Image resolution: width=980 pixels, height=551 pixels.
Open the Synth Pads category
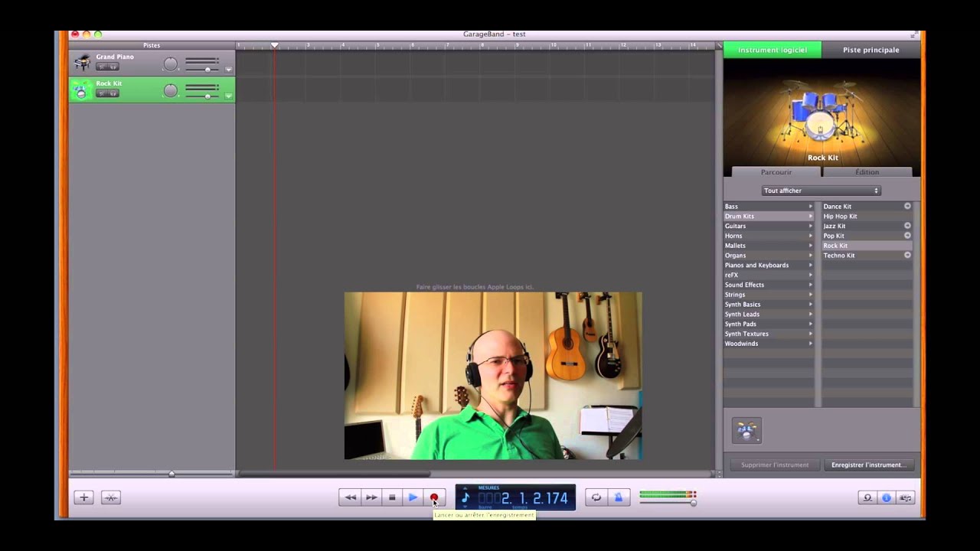click(769, 324)
